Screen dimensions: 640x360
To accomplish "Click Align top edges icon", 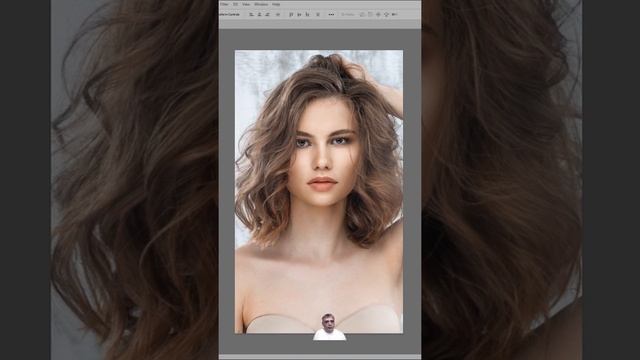I will point(291,14).
